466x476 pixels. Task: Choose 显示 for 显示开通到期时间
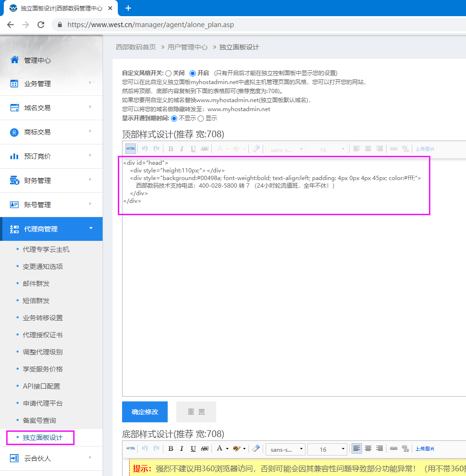200,118
